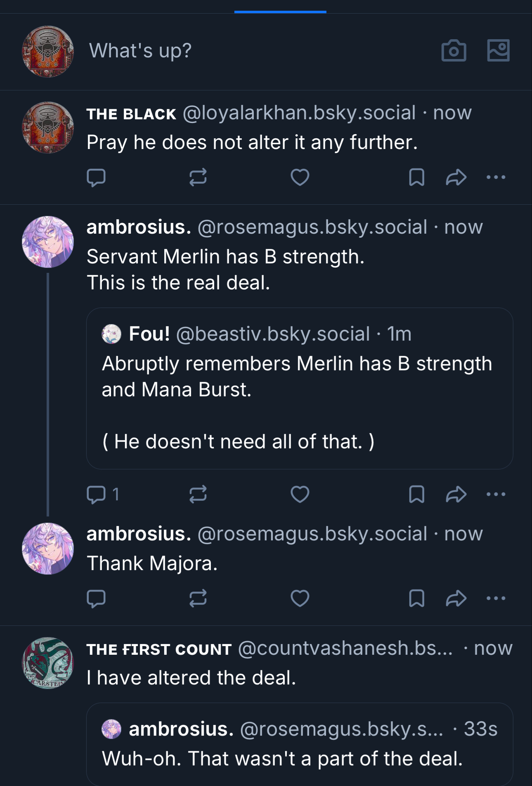
Task: Share THE BLACK's post
Action: pyautogui.click(x=456, y=178)
